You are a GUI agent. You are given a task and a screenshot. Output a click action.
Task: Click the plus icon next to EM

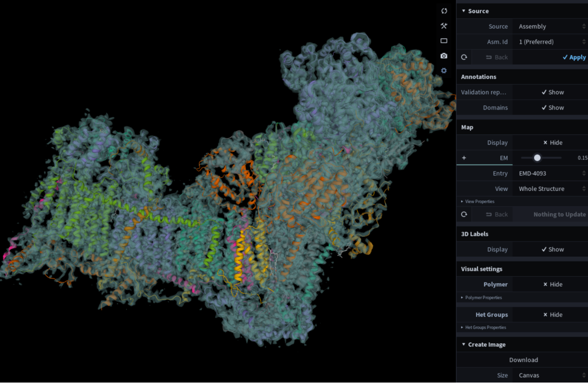tap(464, 158)
